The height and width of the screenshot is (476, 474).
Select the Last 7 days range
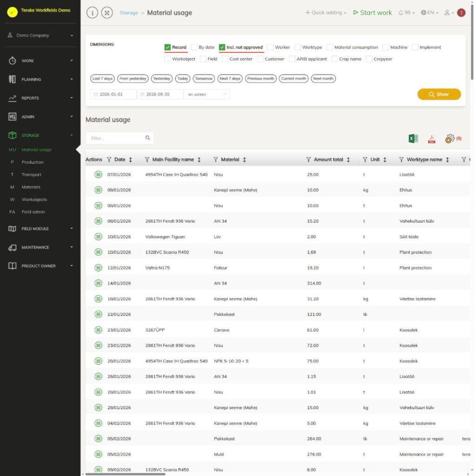[x=102, y=79]
